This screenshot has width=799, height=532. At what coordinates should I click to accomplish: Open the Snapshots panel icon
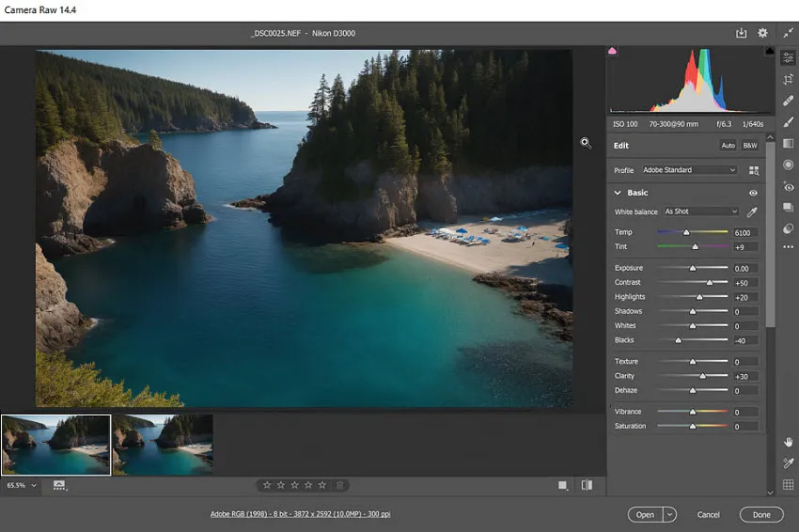[788, 208]
